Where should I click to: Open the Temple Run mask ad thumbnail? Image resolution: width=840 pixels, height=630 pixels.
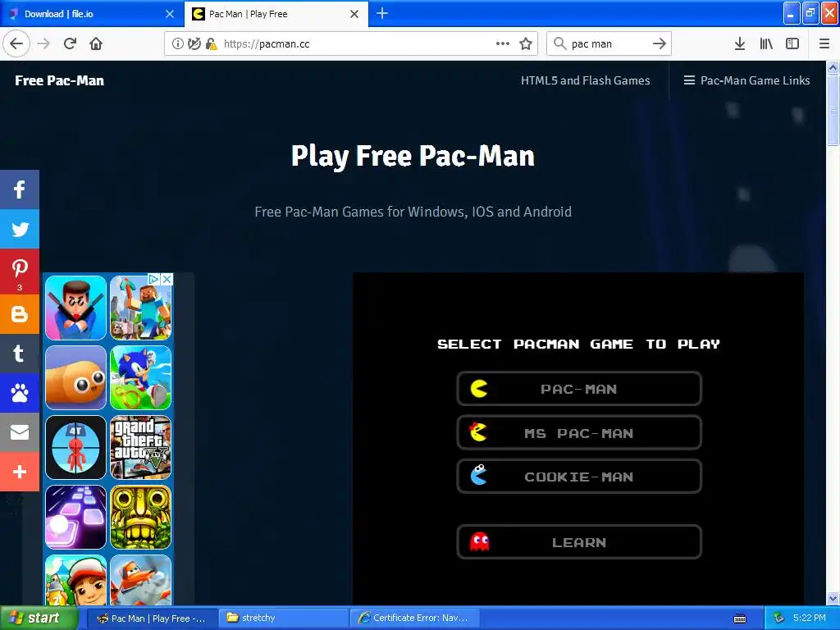coord(140,518)
